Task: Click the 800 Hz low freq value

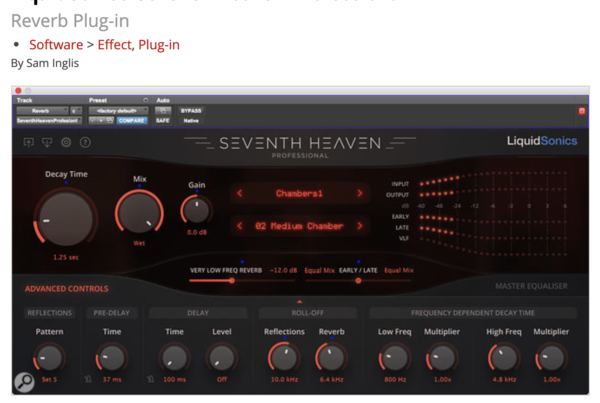Action: [395, 379]
